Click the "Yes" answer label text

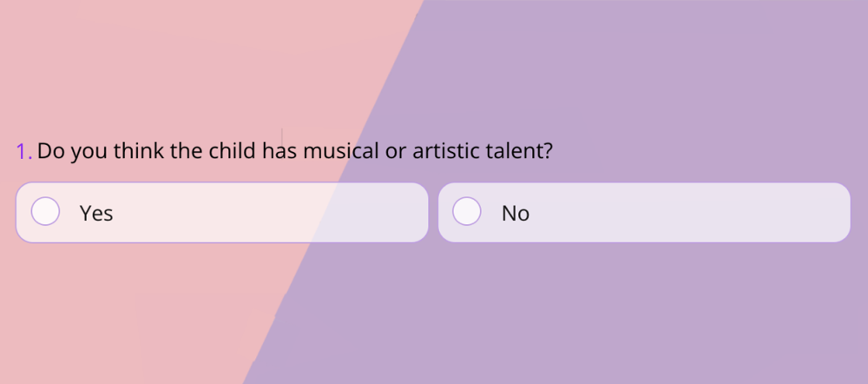[96, 213]
